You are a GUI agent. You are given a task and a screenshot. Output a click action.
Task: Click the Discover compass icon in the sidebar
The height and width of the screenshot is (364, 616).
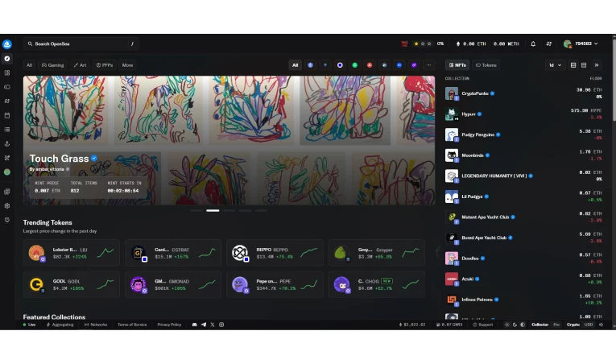click(7, 59)
